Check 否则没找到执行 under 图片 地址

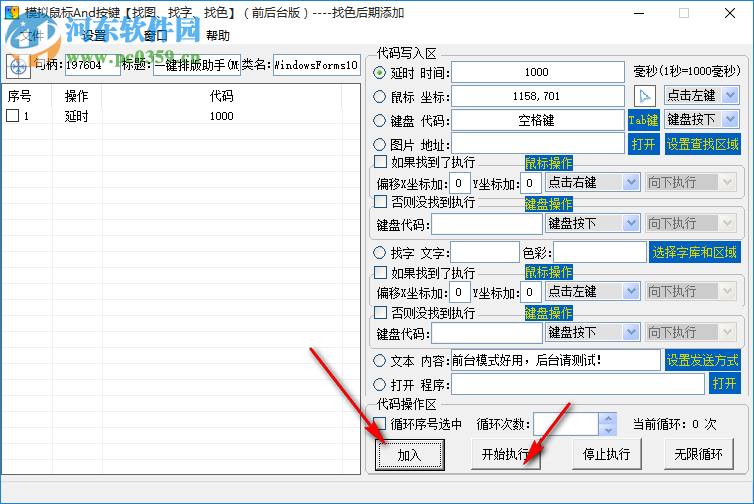pos(380,202)
